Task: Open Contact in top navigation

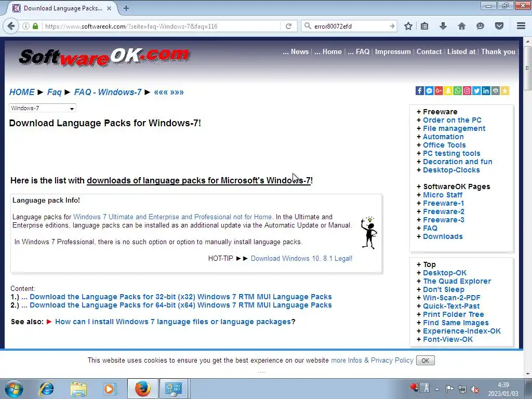Action: point(429,51)
